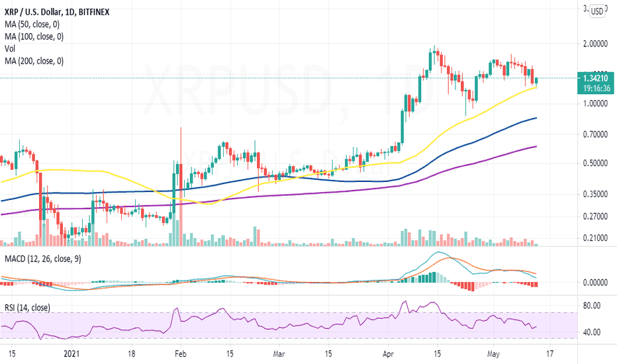Click the Apr label on time axis
The image size is (617, 364).
coord(388,354)
